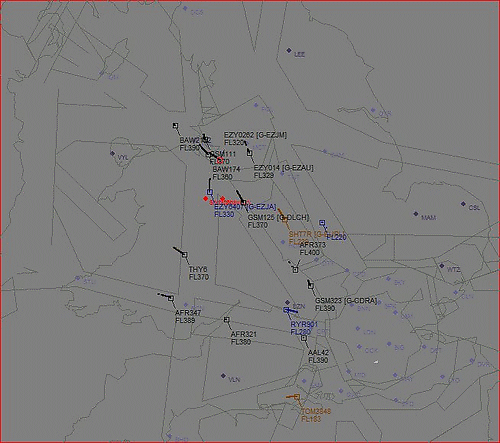
Task: Select the VYL navigation fix diamond
Action: point(112,153)
